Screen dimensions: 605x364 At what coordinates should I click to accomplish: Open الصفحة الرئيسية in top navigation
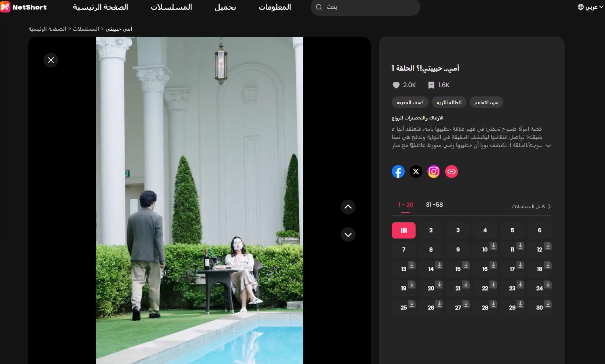coord(101,7)
